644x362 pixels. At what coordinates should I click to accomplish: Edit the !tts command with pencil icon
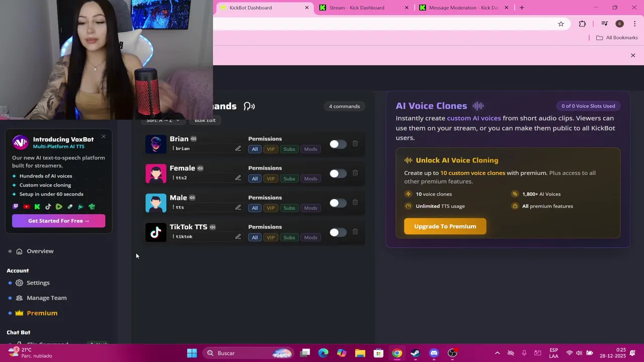pyautogui.click(x=238, y=207)
